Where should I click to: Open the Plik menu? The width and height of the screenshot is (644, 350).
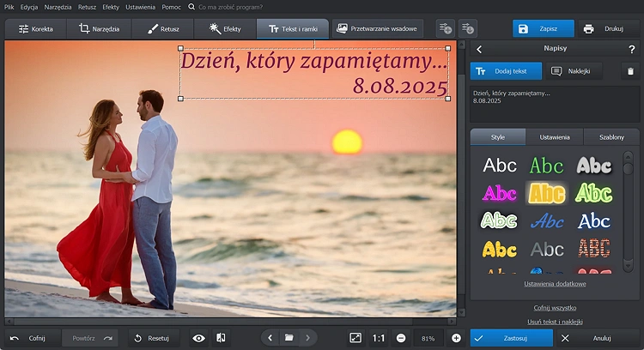[9, 7]
